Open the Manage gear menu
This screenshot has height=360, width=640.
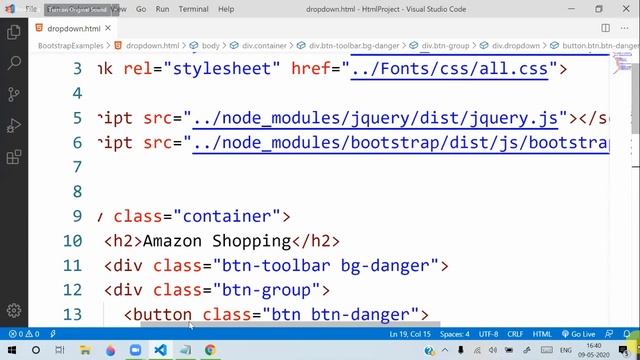pyautogui.click(x=14, y=311)
